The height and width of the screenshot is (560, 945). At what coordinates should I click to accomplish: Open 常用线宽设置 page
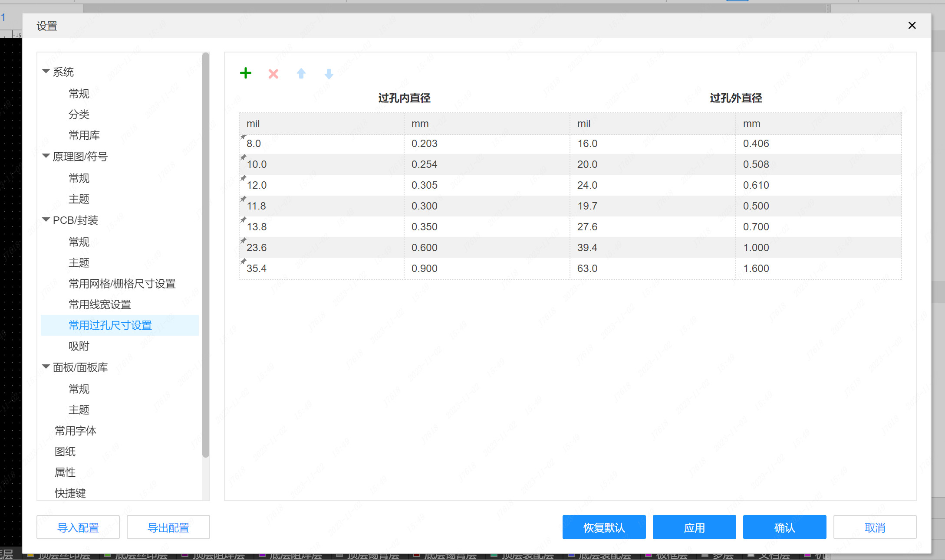100,304
